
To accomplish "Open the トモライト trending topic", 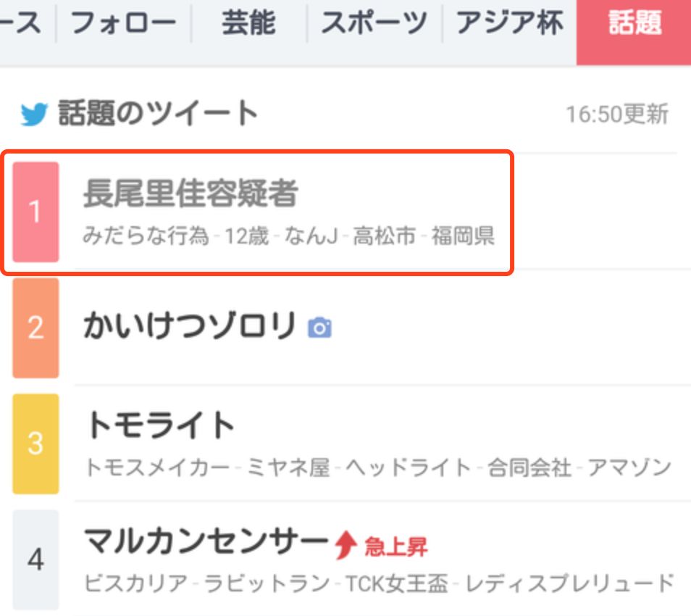I will (x=161, y=425).
